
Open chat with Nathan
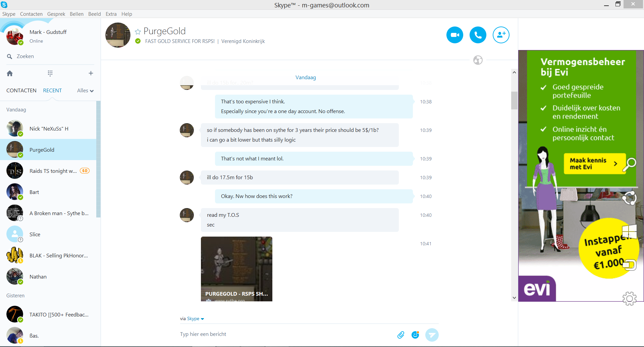coord(48,277)
